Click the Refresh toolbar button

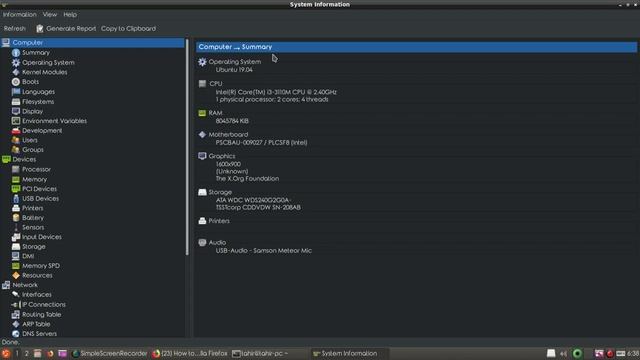15,29
